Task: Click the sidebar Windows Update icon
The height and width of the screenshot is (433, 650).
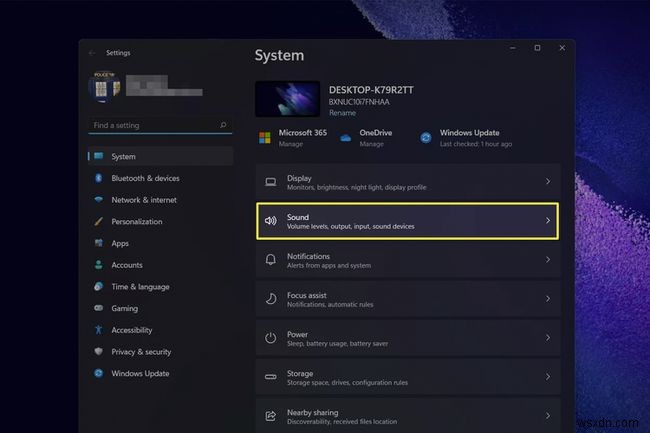Action: point(99,373)
